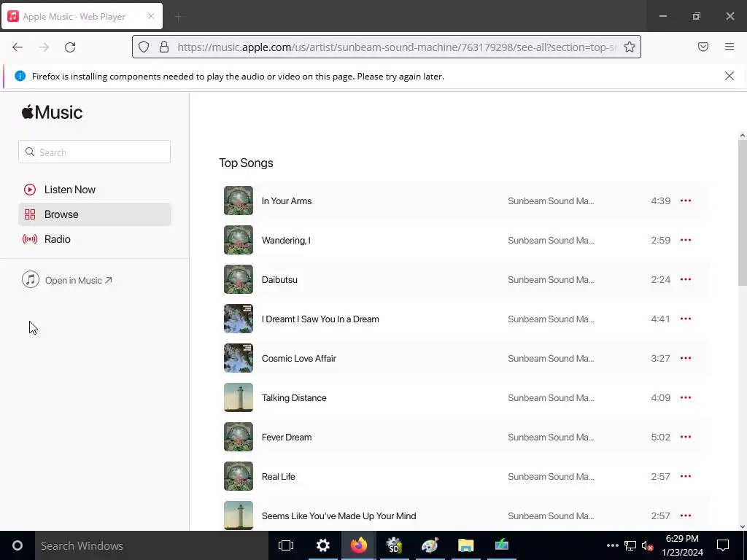The width and height of the screenshot is (747, 560).
Task: Open the Windows action center notifications
Action: [723, 545]
